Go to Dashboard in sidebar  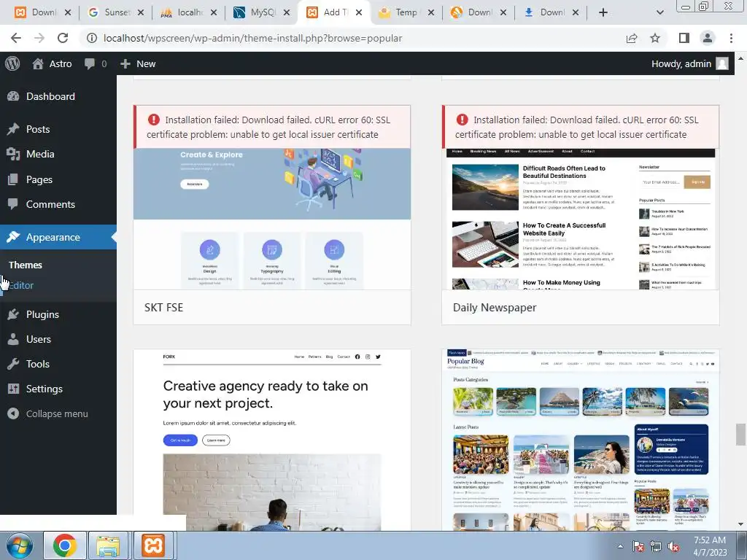point(50,96)
